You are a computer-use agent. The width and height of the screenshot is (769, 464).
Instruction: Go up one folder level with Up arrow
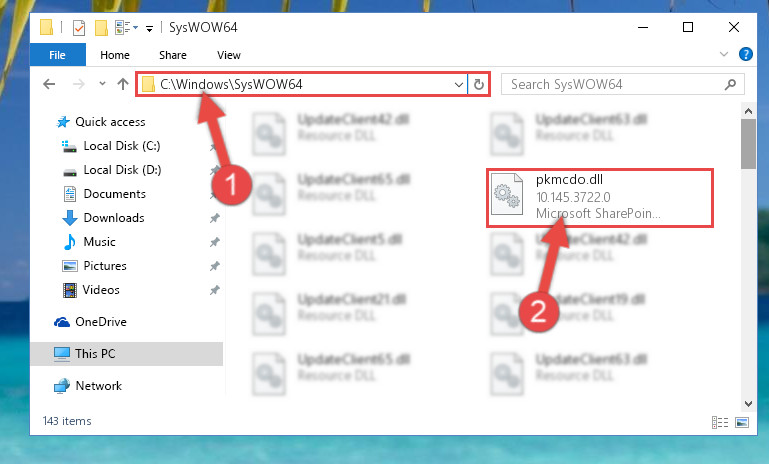coord(123,84)
